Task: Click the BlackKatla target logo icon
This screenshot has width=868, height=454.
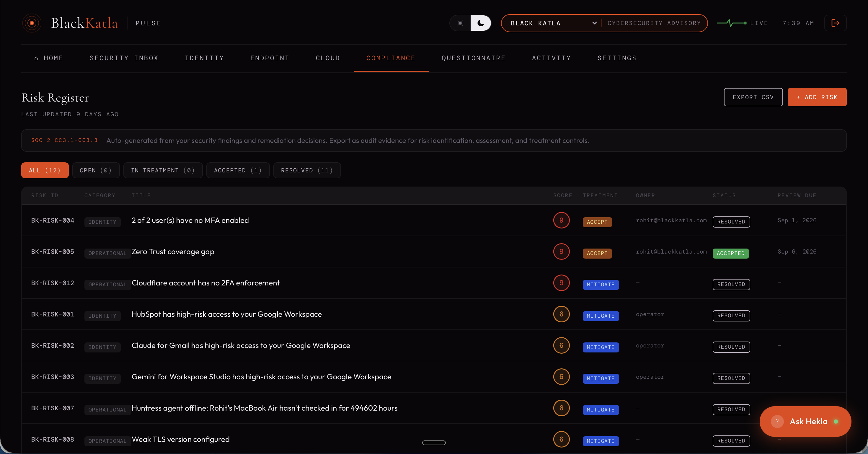Action: coord(32,23)
